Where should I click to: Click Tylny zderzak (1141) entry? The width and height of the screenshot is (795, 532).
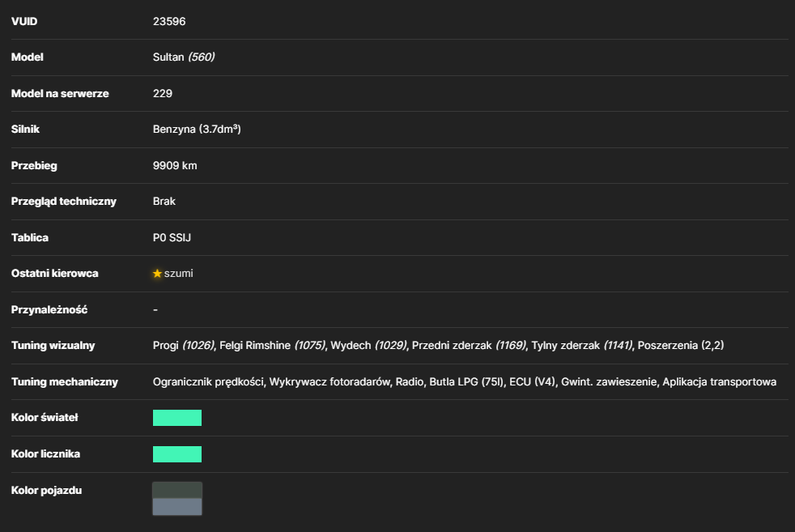click(582, 346)
